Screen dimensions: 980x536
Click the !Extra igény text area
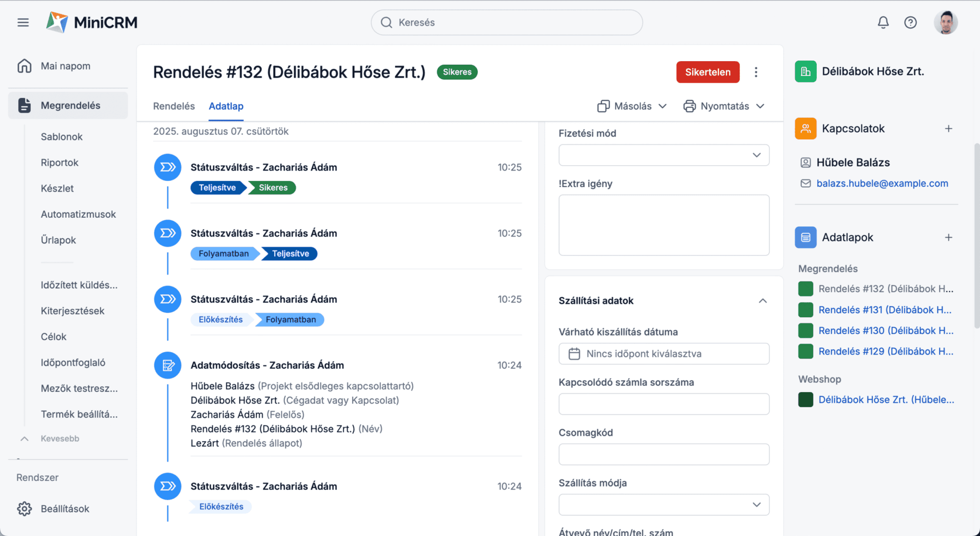[x=664, y=225]
